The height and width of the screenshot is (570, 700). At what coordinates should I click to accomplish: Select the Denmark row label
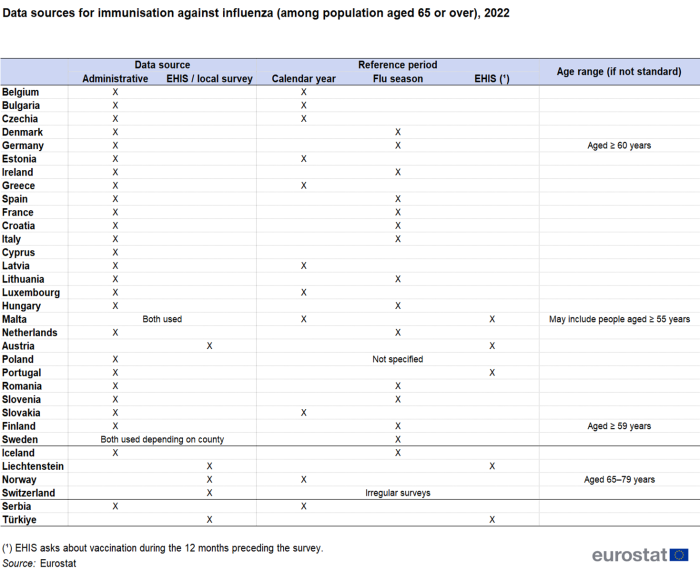22,132
